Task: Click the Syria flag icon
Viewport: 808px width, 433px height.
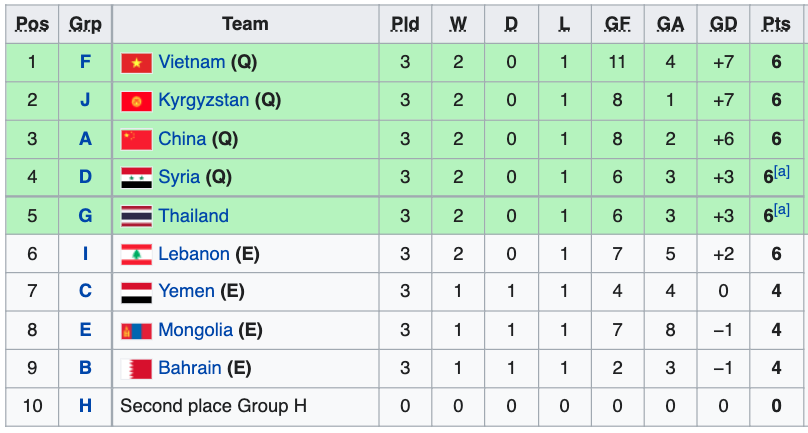Action: tap(137, 178)
